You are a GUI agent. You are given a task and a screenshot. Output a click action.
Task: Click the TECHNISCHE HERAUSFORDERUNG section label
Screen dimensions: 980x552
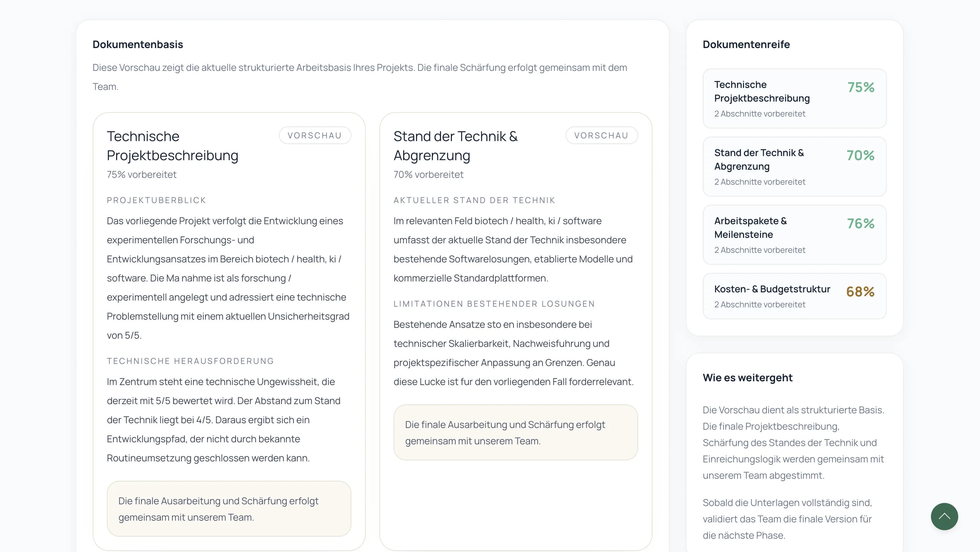(x=190, y=361)
